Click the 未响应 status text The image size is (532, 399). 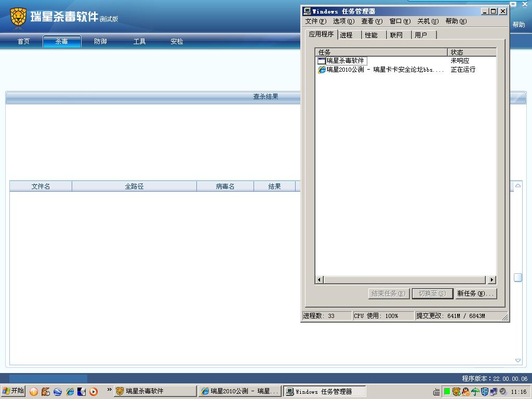point(460,61)
